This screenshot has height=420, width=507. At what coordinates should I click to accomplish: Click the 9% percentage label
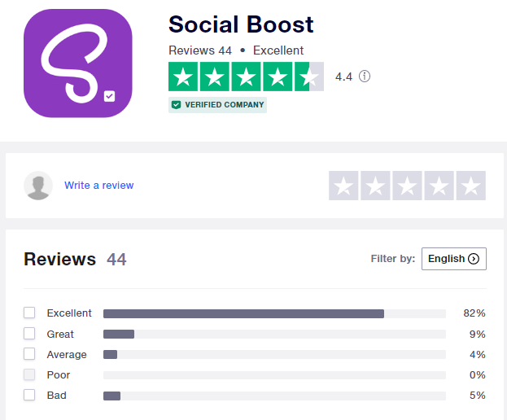477,334
